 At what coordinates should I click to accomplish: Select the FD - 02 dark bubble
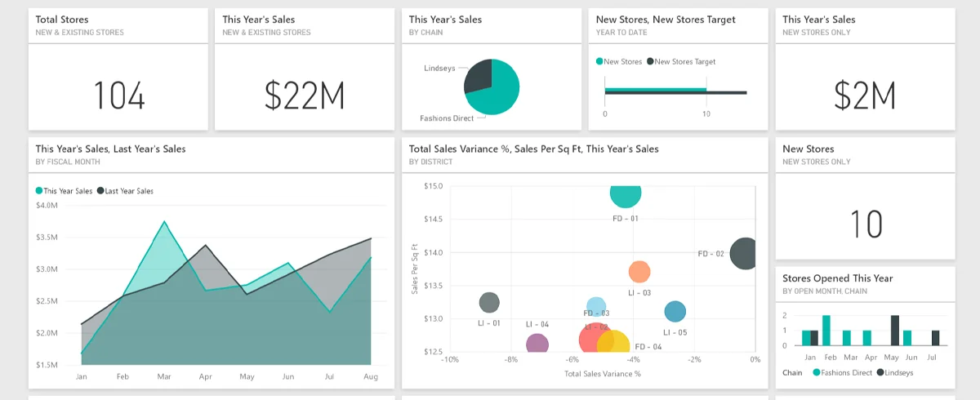[743, 253]
